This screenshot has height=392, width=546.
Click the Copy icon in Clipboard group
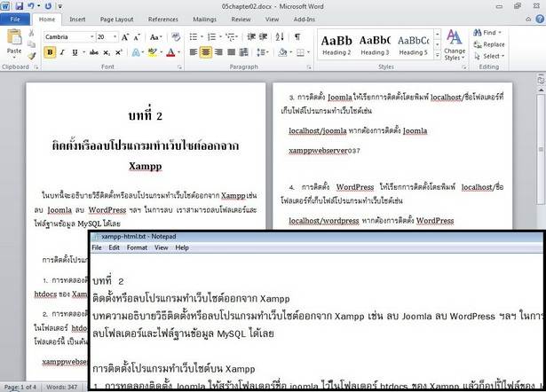(31, 44)
